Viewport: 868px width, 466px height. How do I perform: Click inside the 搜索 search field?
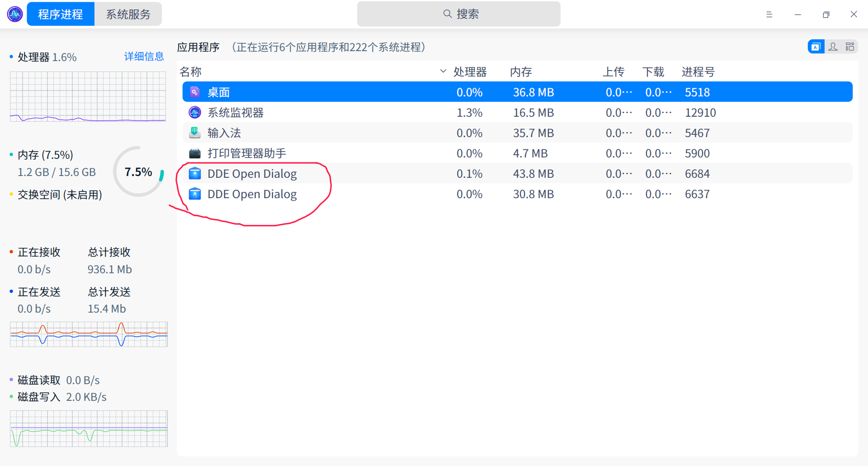click(458, 14)
